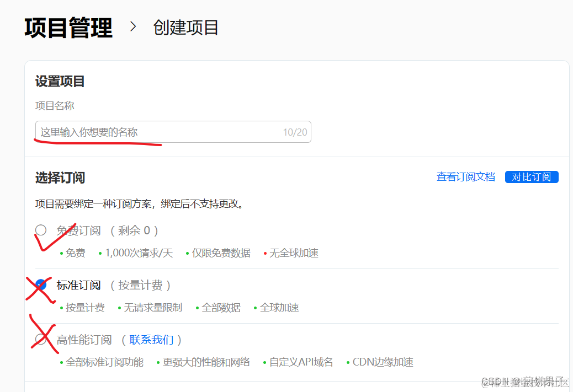Click the 1,000次请求/天 feature text

point(139,253)
